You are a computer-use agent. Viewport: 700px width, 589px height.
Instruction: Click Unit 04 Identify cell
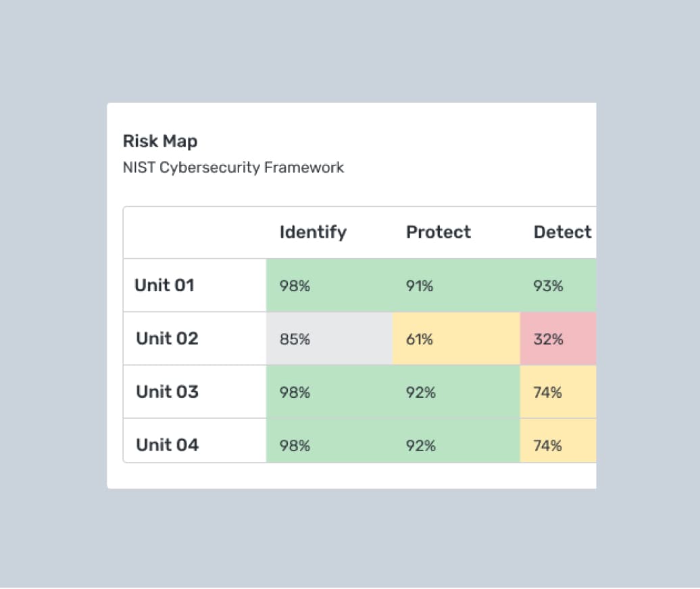[329, 442]
